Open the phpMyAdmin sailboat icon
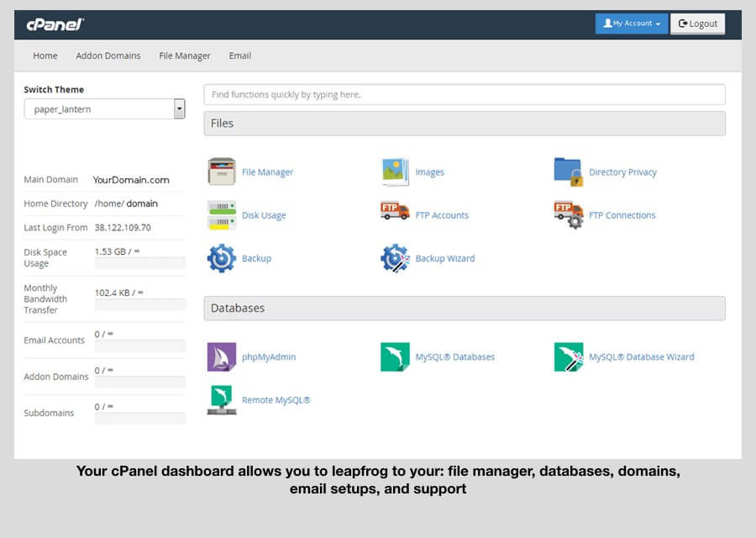The height and width of the screenshot is (538, 756). coord(222,356)
